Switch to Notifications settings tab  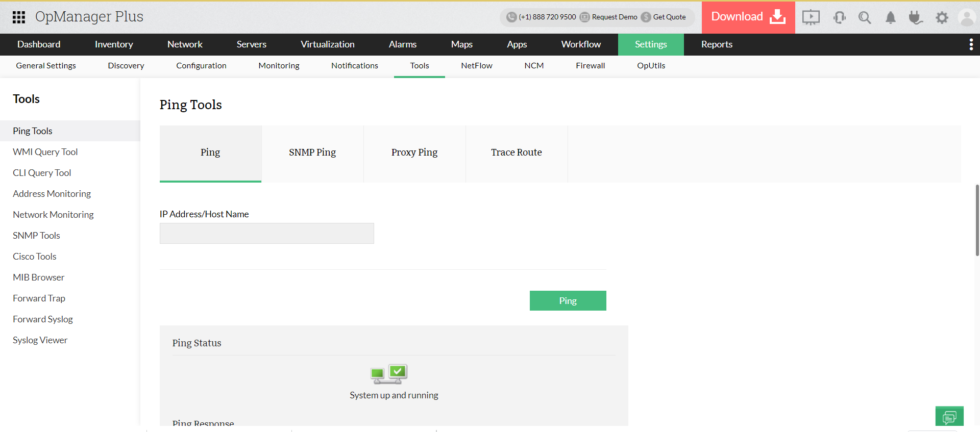click(x=355, y=66)
